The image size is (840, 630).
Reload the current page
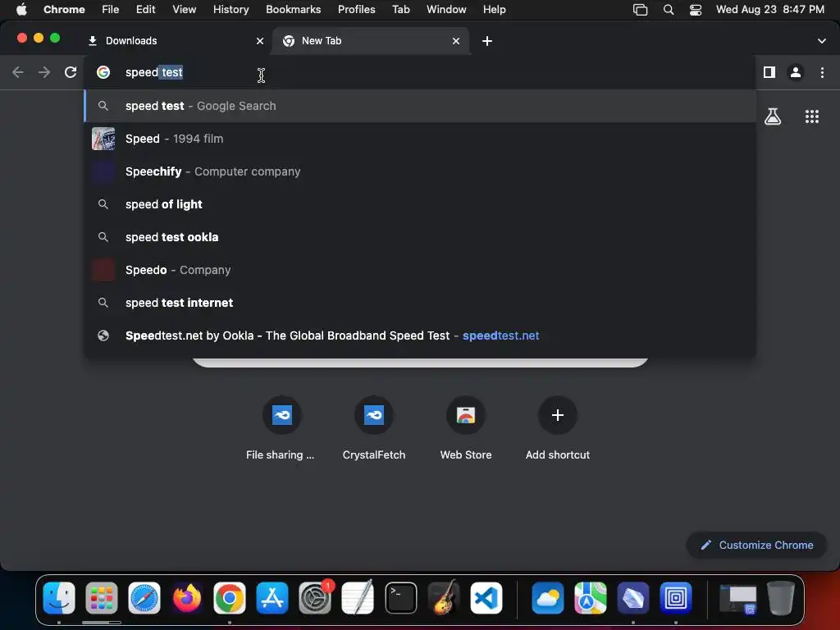(71, 72)
